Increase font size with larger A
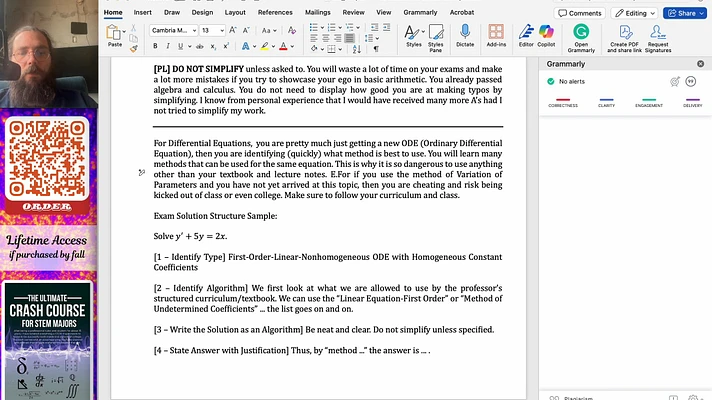Image resolution: width=712 pixels, height=400 pixels. (232, 30)
